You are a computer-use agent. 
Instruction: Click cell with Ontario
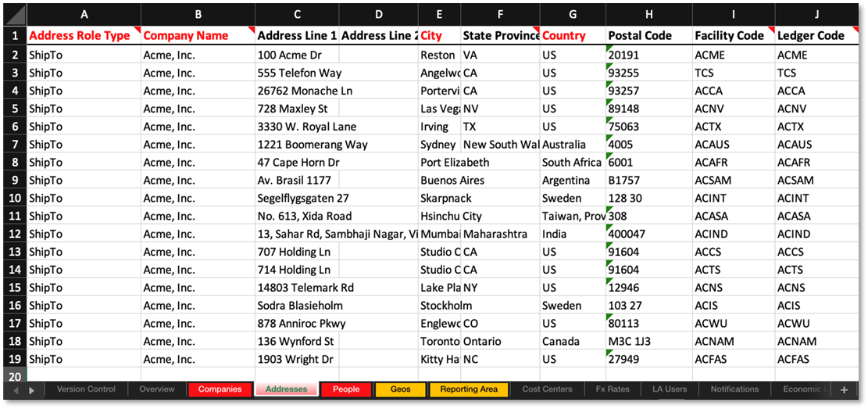(501, 341)
